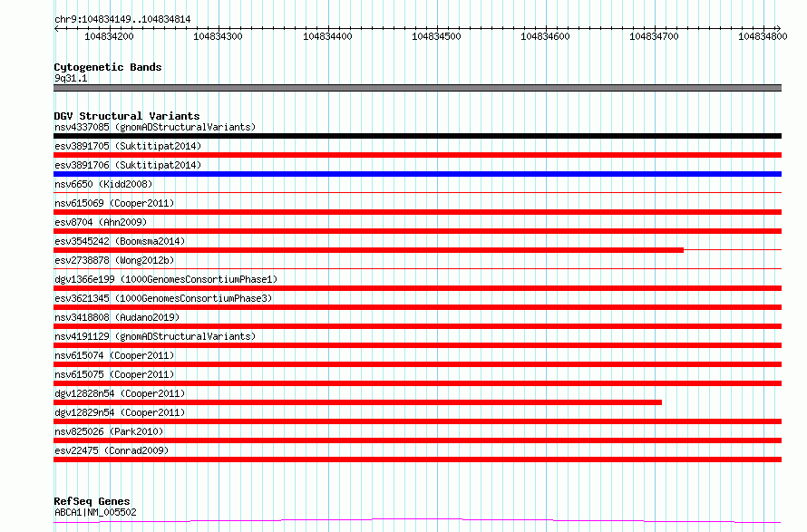The image size is (807, 532).
Task: Open variant nsv615069 Cooper2011 label
Action: tap(114, 203)
